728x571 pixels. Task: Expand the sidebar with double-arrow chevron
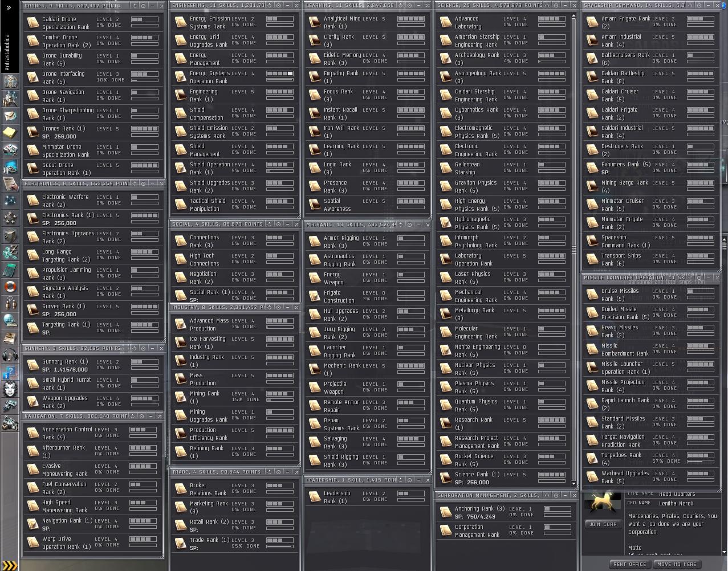9,7
